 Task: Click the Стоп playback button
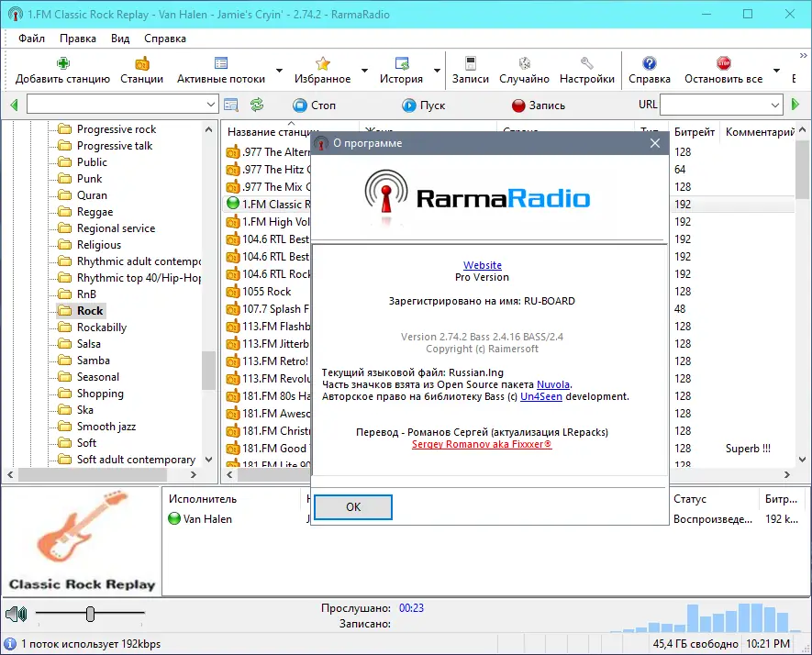pyautogui.click(x=315, y=105)
